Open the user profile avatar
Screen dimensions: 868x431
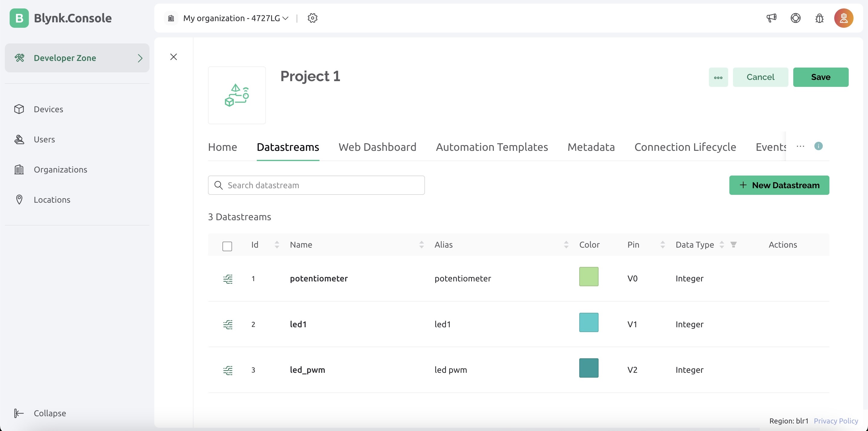[x=843, y=18]
